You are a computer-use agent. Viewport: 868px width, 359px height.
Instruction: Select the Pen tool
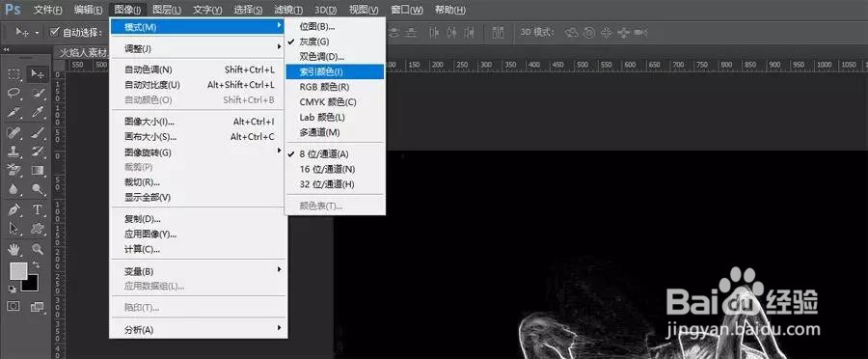coord(14,210)
